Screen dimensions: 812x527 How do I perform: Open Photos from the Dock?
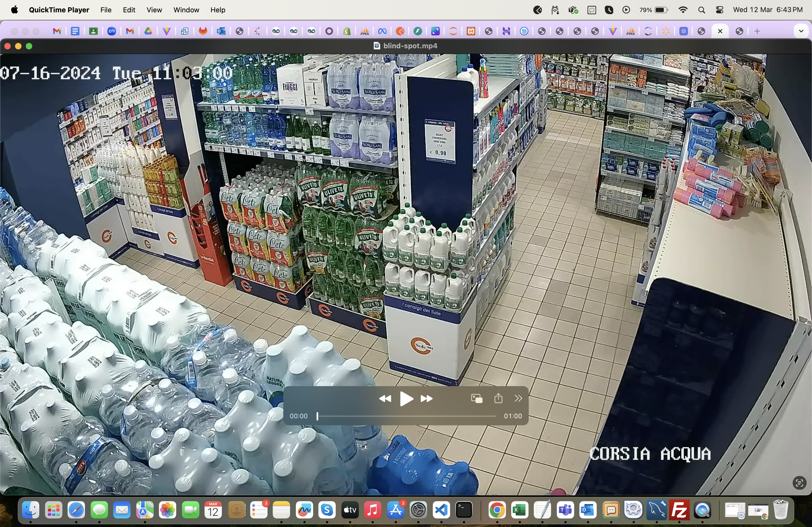(x=168, y=510)
